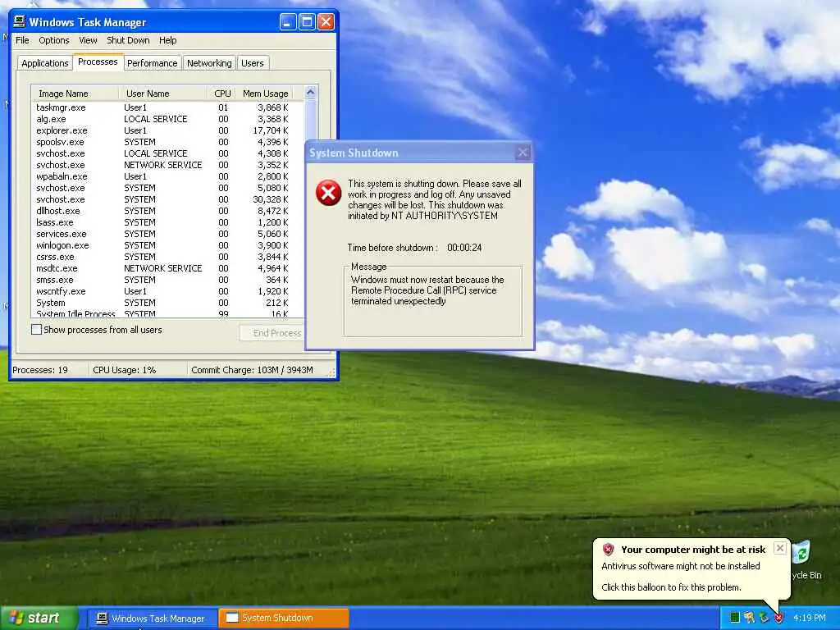Click the red Security Center shield tray icon
The height and width of the screenshot is (630, 840).
(x=779, y=618)
